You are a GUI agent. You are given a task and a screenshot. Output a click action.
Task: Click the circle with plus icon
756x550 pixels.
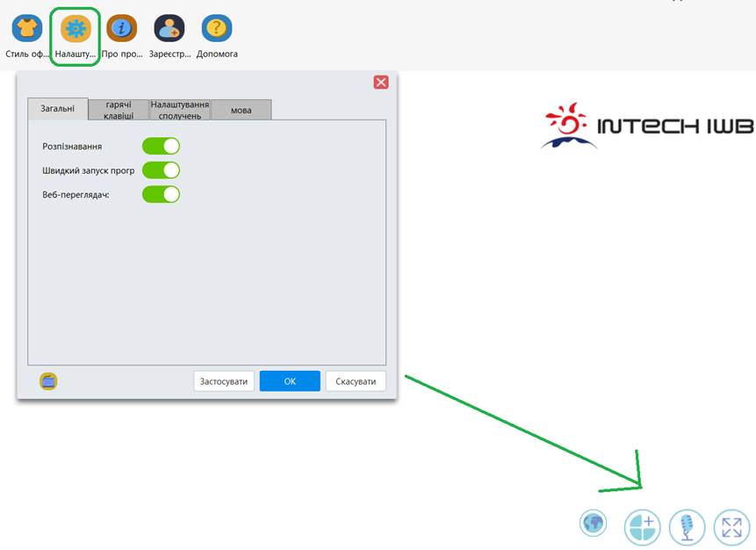coord(641,527)
